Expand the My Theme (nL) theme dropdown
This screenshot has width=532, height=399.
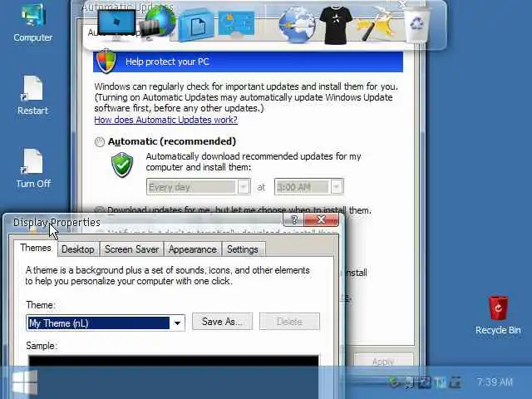177,323
